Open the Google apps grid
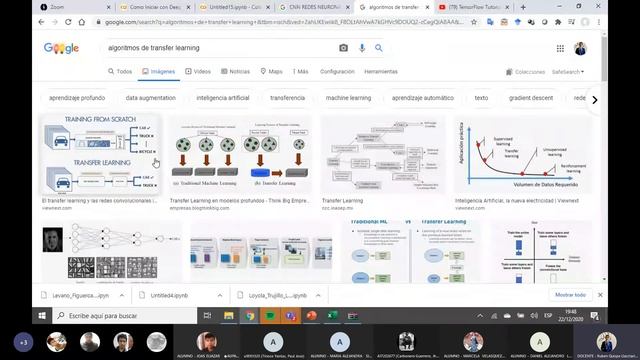 tap(560, 49)
